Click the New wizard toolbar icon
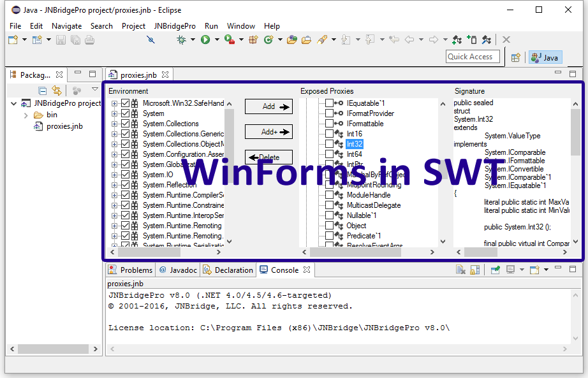 pos(13,40)
